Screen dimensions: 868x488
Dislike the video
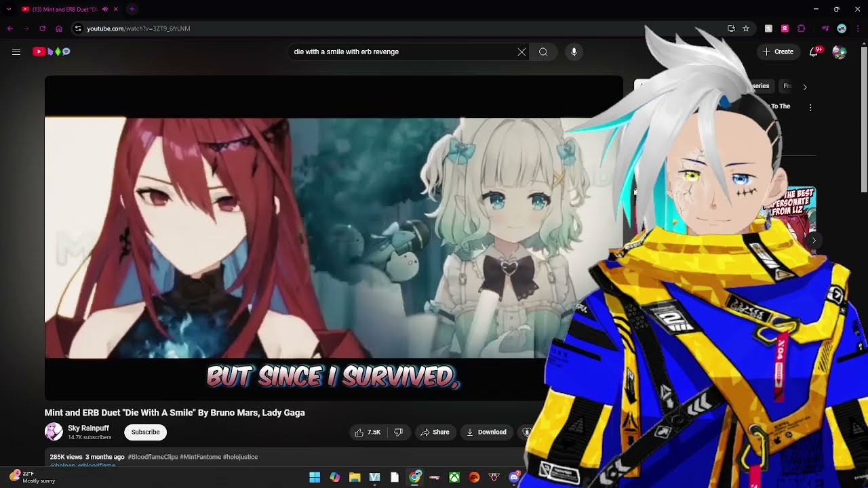[x=399, y=432]
